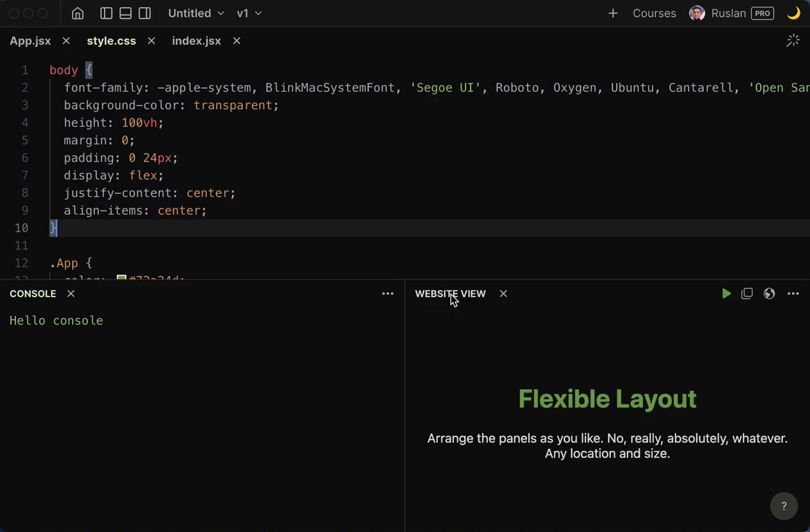Open the help question mark button
This screenshot has width=810, height=532.
784,506
